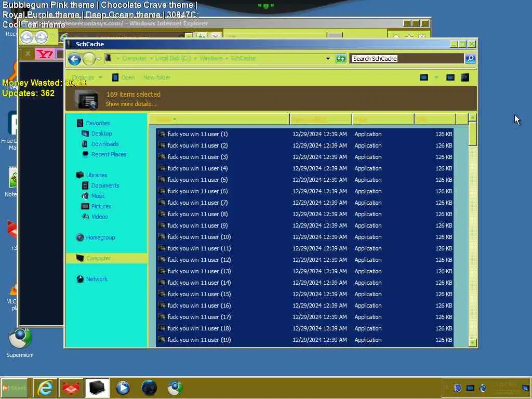Click the search magnifier button
Viewport: 532px width, 399px height.
point(470,59)
